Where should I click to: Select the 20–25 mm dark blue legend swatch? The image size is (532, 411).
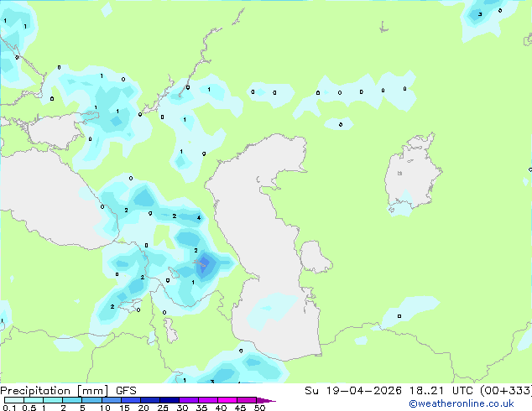point(149,400)
